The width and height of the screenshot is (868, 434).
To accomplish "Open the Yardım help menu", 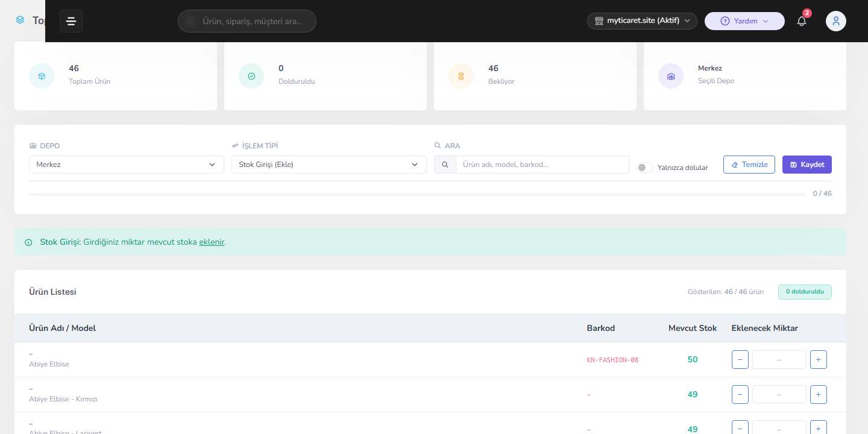I will (x=744, y=21).
